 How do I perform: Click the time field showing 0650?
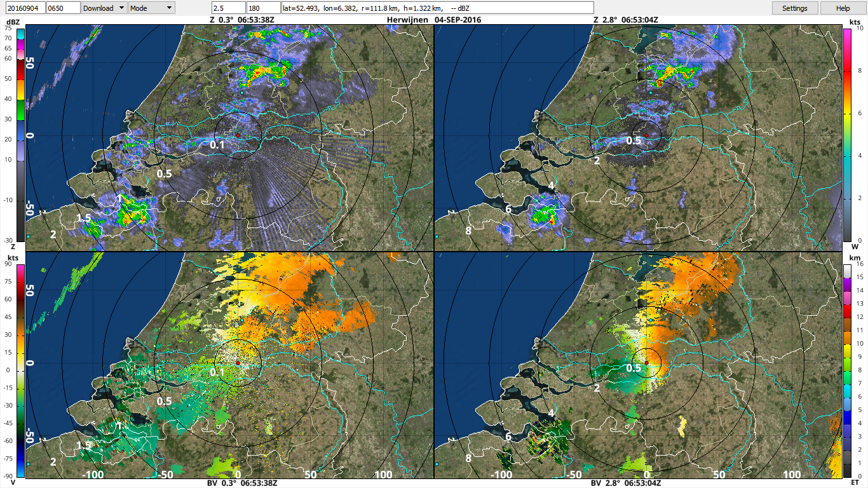(64, 8)
